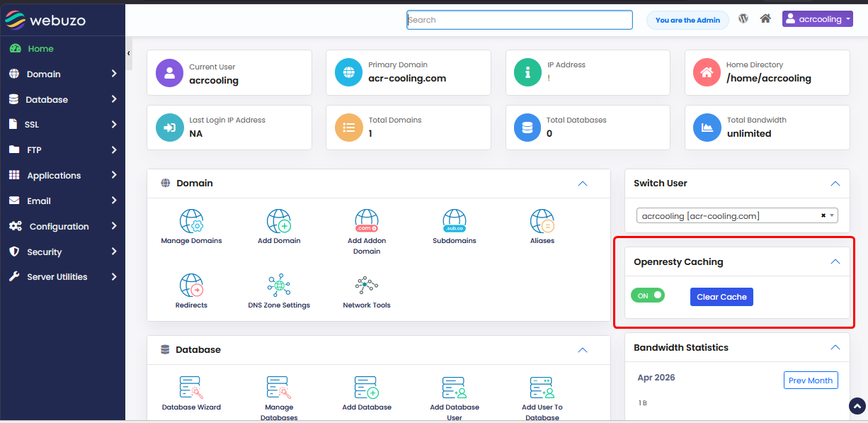Collapse the sidebar with the arrow handle
Screen dimensions: 868x423
129,53
